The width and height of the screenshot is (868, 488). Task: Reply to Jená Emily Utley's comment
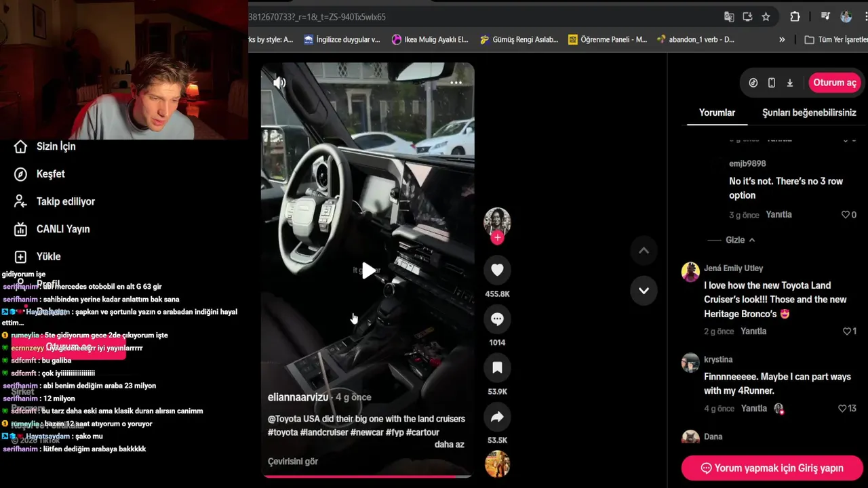[x=753, y=331]
